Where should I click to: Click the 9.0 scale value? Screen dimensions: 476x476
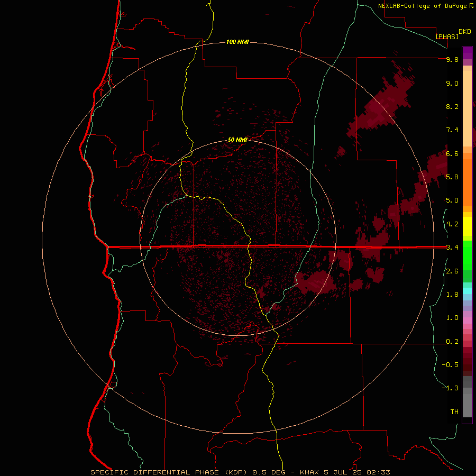[x=452, y=83]
